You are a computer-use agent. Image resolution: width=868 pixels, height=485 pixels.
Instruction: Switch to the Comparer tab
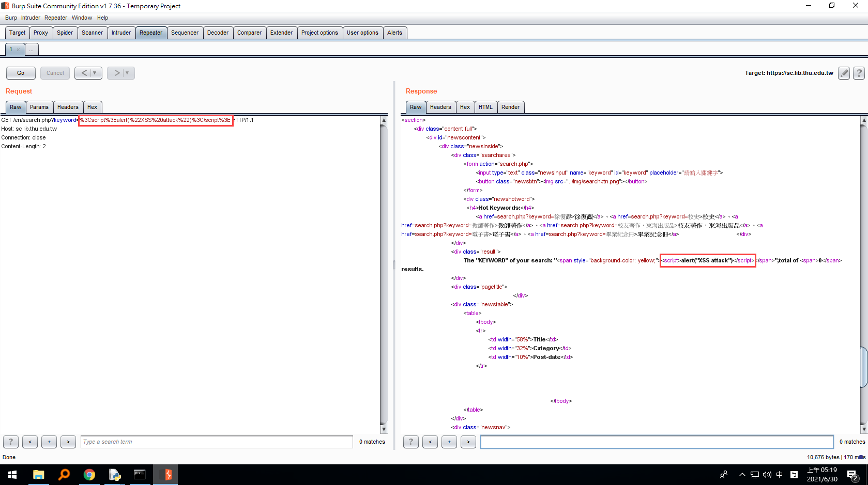click(x=250, y=33)
